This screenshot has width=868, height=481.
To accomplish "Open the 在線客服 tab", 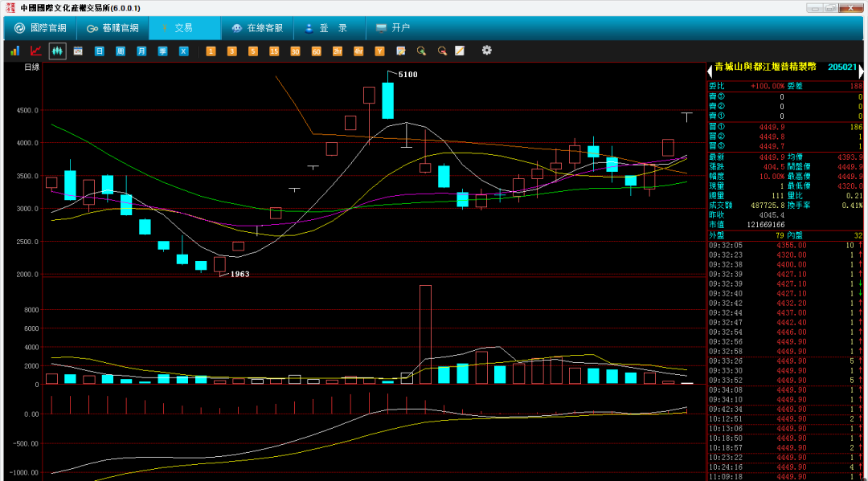I will point(257,27).
